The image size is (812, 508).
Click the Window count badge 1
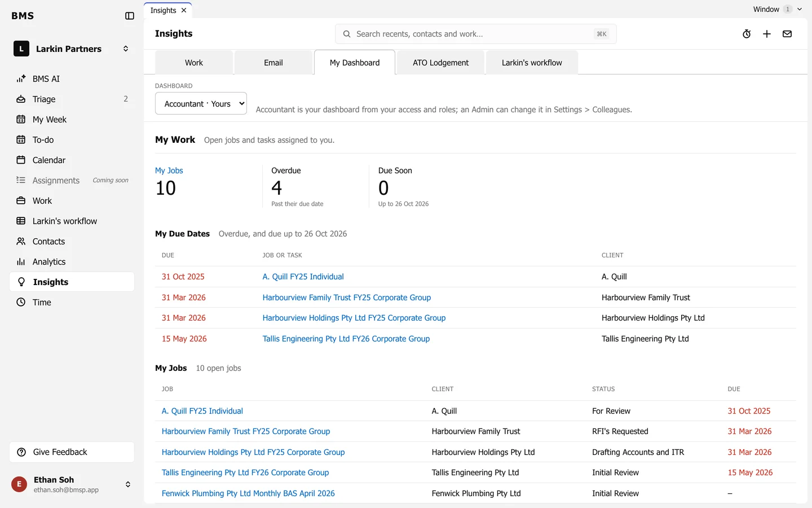788,9
